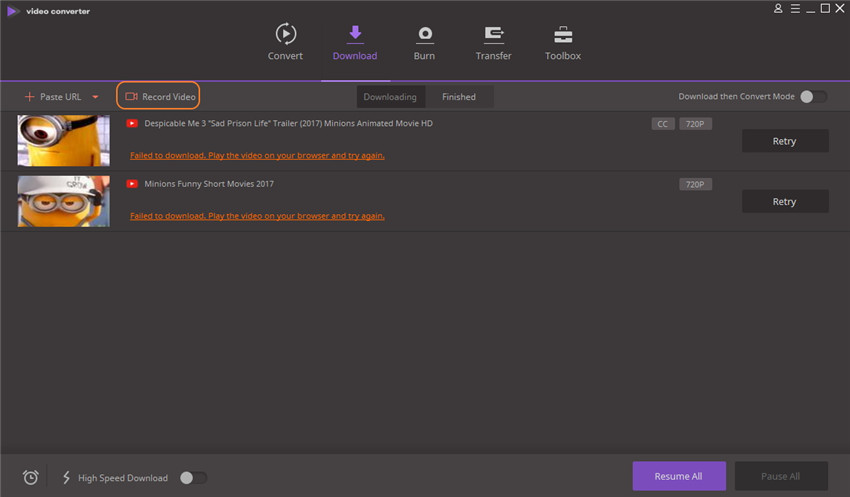Open failed download link for Despicable Me 3
This screenshot has height=497, width=850.
pos(257,156)
